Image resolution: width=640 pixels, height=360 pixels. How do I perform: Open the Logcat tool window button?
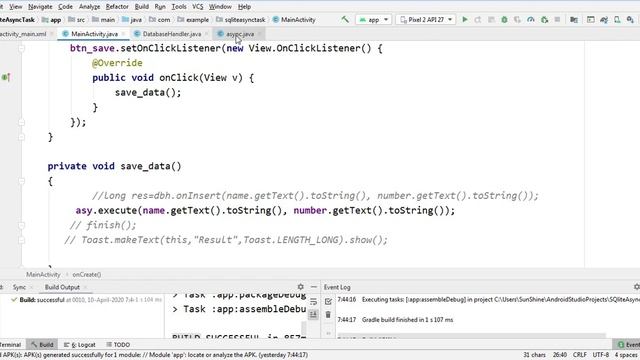click(x=80, y=344)
